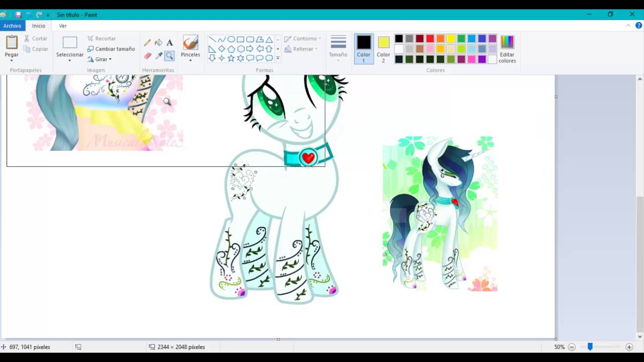Pick the yellow palette swatch
This screenshot has height=362, width=644.
pos(451,39)
